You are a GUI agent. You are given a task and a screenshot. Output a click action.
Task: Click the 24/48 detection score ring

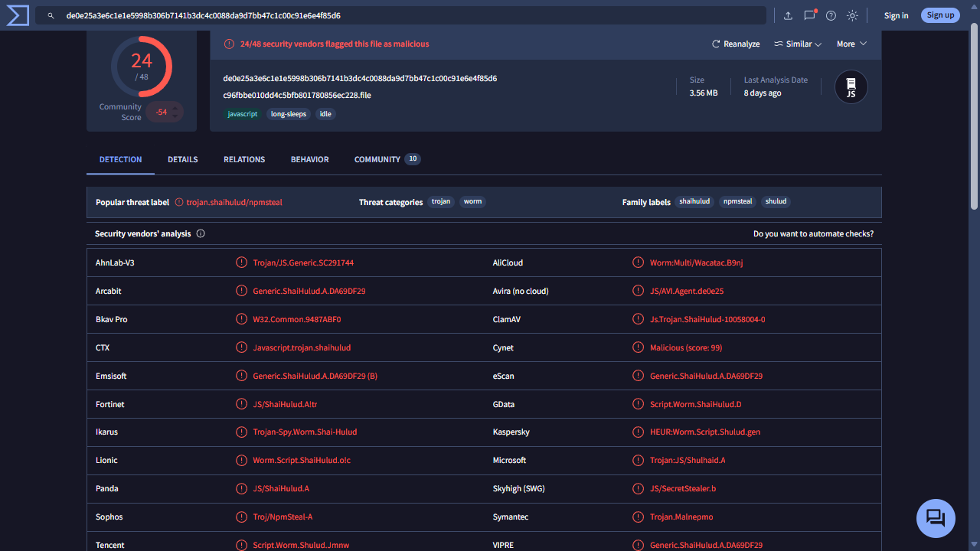point(142,66)
